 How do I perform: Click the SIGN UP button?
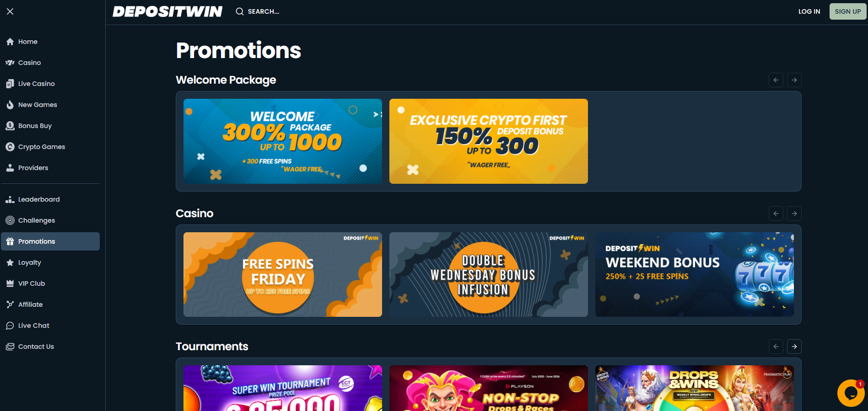[x=848, y=11]
